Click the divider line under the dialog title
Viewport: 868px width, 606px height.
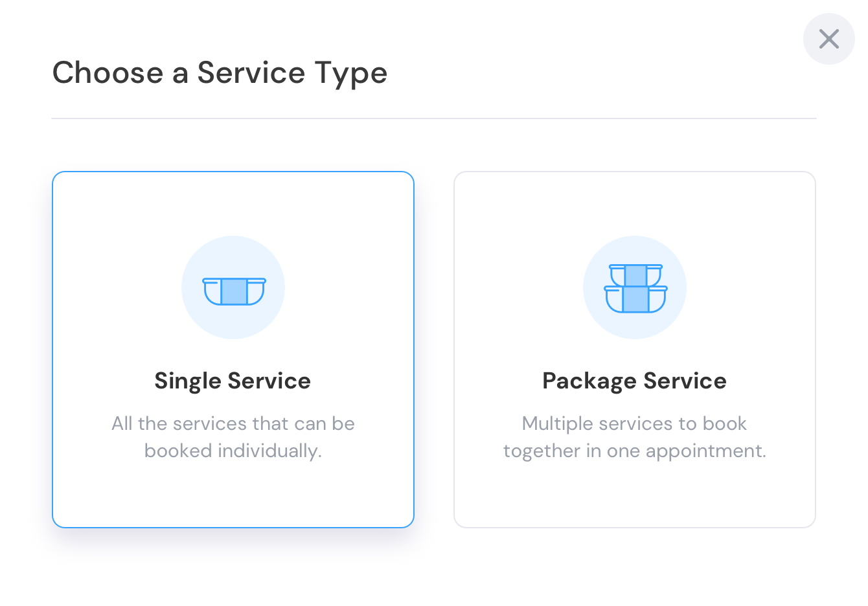434,118
